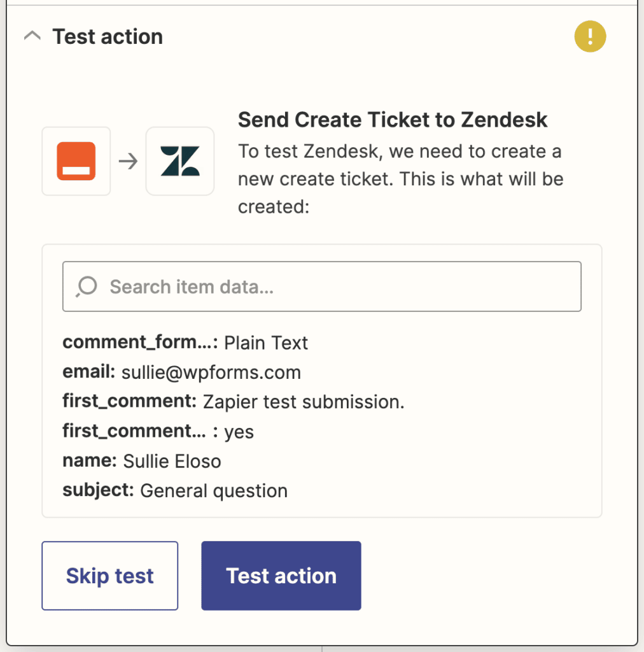The image size is (644, 652).
Task: Select the Zendesk logo icon
Action: [180, 161]
